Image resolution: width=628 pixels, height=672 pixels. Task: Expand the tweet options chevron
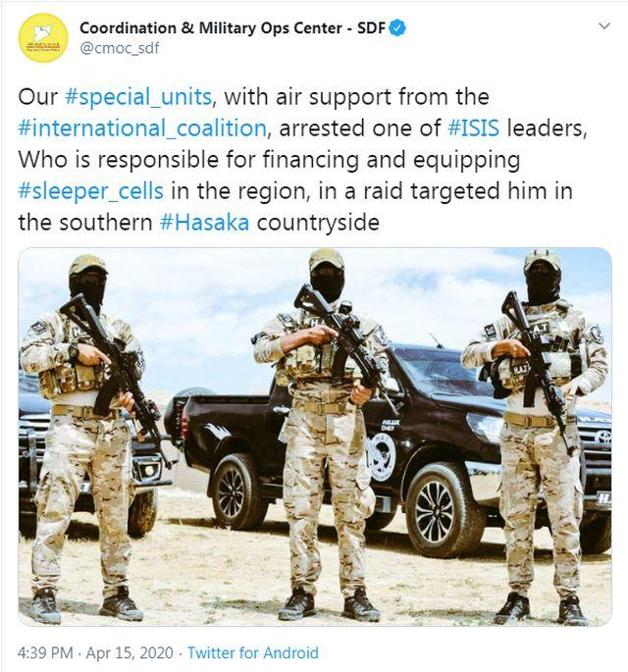tap(604, 26)
